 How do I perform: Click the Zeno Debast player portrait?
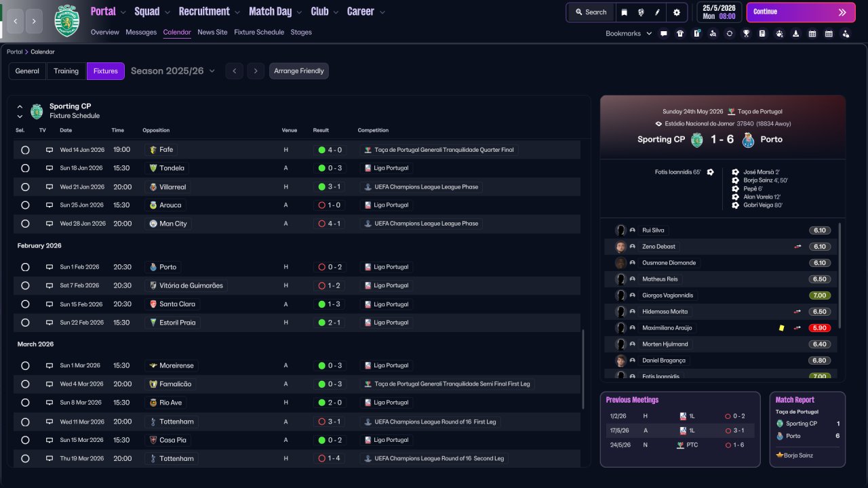tap(620, 247)
